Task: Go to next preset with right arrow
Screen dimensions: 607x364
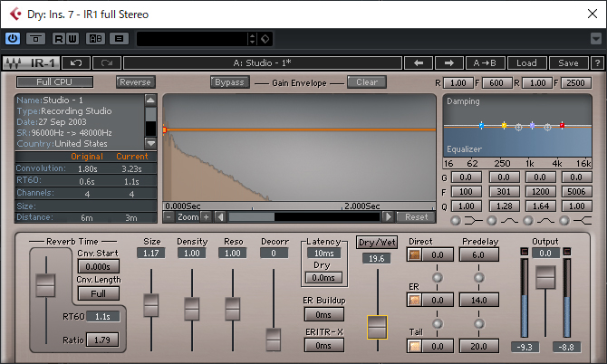Action: pyautogui.click(x=449, y=63)
